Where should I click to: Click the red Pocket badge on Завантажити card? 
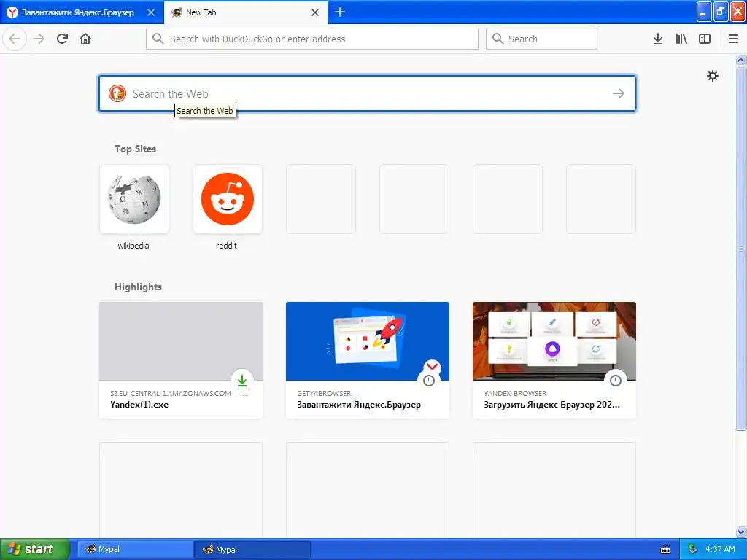click(432, 366)
